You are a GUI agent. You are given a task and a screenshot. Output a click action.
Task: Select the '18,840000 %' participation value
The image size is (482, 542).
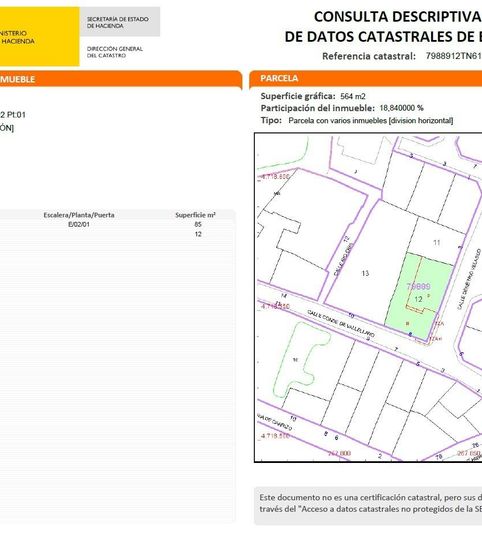pos(401,108)
